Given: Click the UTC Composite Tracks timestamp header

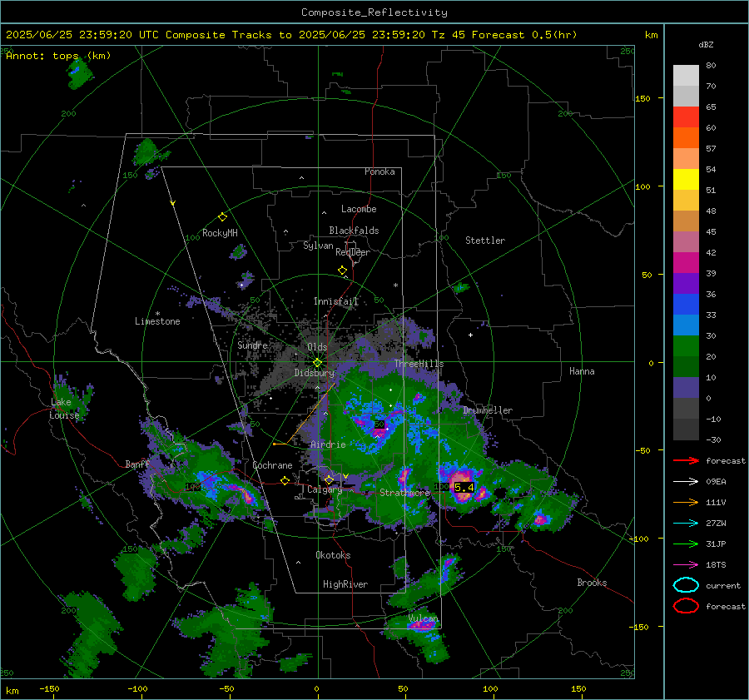Looking at the screenshot, I should [x=291, y=35].
